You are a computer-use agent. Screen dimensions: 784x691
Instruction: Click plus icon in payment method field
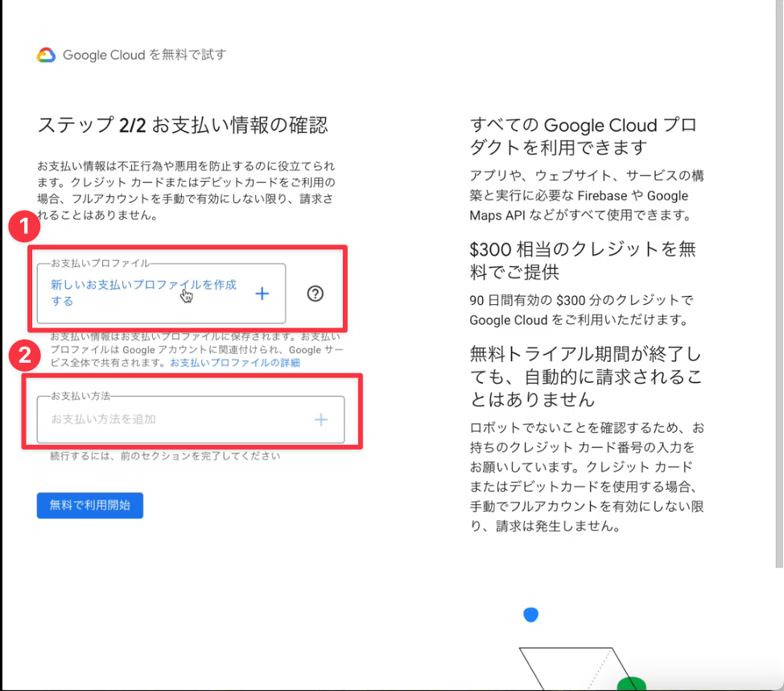tap(321, 420)
